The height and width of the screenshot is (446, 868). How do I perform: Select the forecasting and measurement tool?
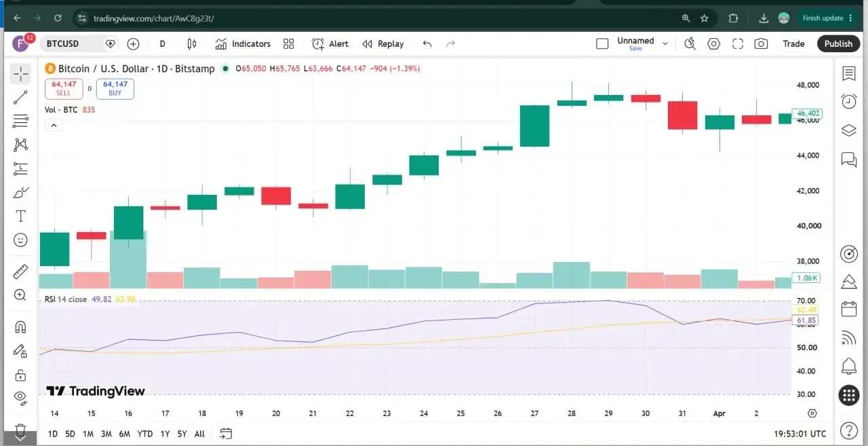point(20,168)
